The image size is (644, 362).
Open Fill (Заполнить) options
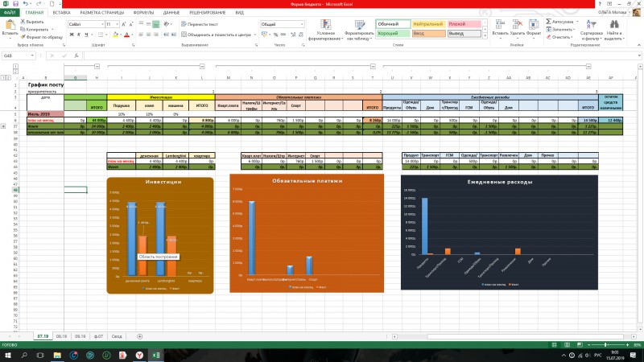pyautogui.click(x=560, y=29)
